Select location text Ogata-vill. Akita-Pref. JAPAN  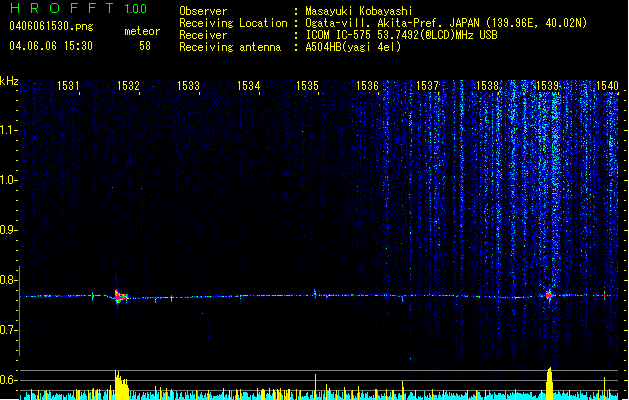(x=394, y=23)
